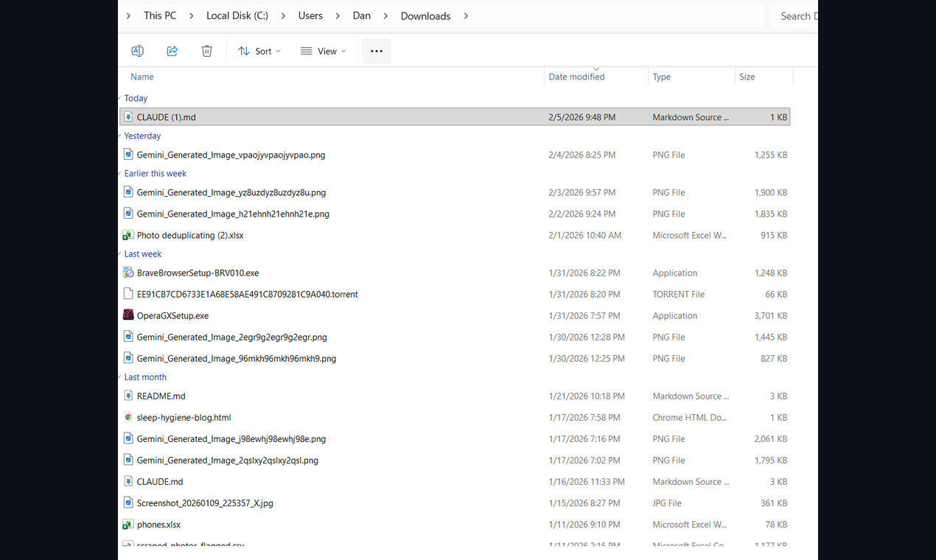This screenshot has height=560, width=936.
Task: Expand the chevron after This PC
Action: (x=192, y=15)
